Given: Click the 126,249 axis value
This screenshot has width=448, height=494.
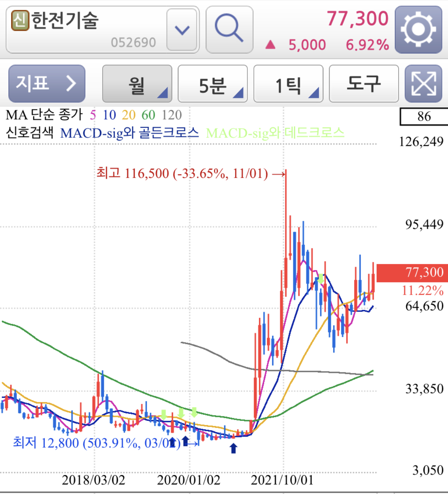Looking at the screenshot, I should click(x=421, y=142).
